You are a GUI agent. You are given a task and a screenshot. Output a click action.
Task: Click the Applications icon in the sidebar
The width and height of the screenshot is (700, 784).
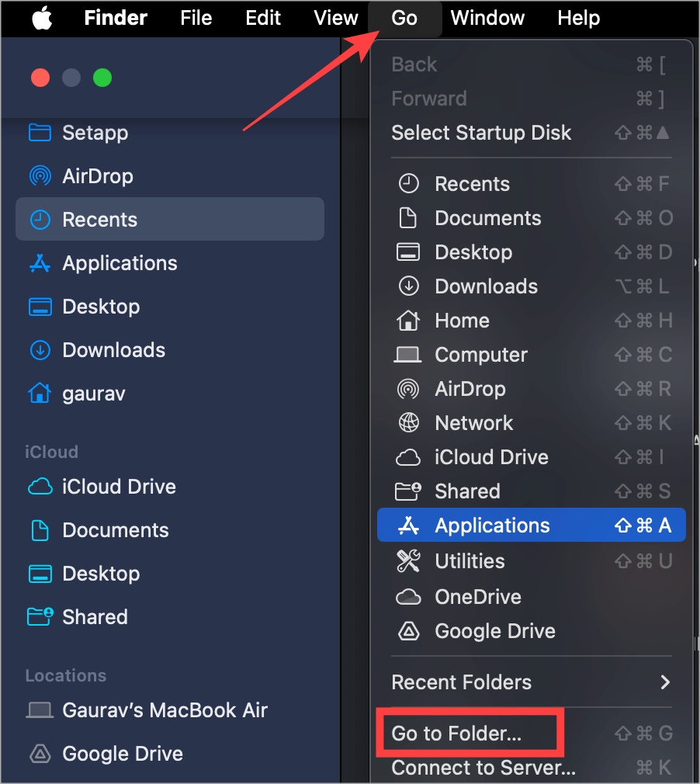[40, 263]
